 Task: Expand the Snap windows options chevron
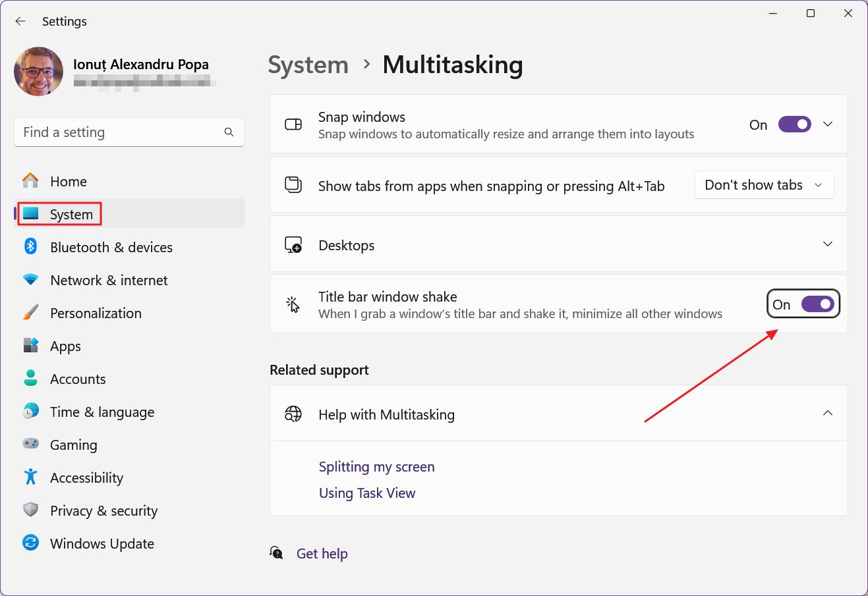pos(828,124)
